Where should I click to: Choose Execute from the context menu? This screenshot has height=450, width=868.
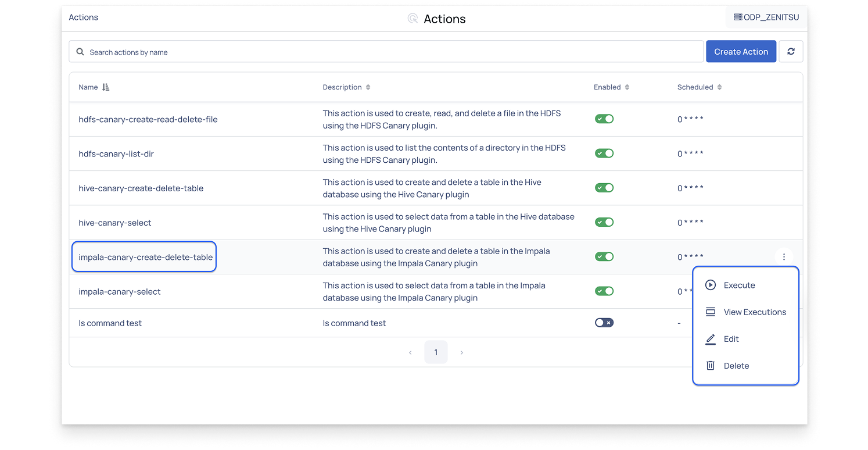739,285
